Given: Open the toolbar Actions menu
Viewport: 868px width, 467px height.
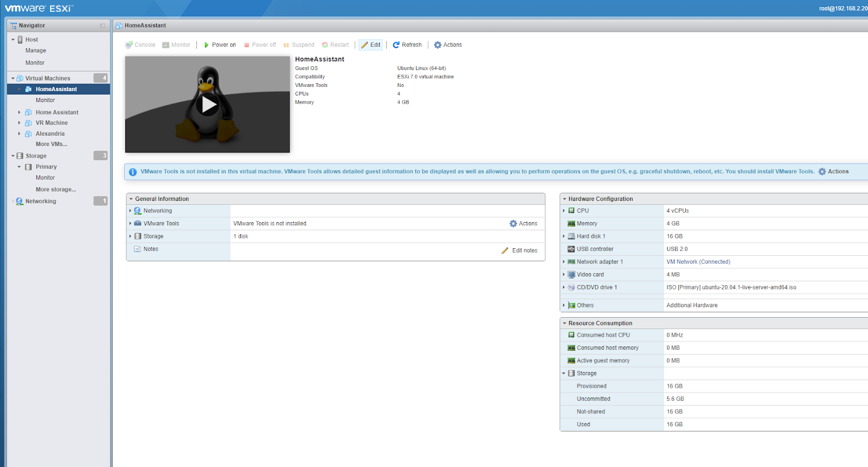Looking at the screenshot, I should tap(448, 45).
